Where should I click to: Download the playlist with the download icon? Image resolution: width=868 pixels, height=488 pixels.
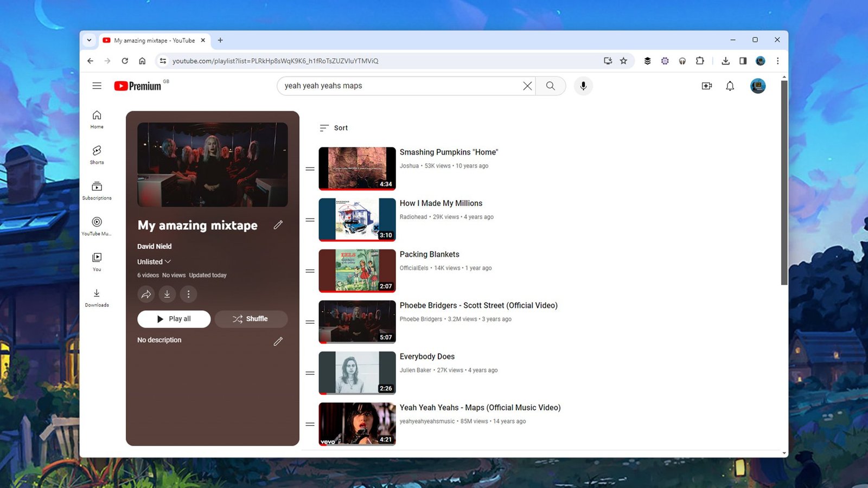tap(167, 294)
